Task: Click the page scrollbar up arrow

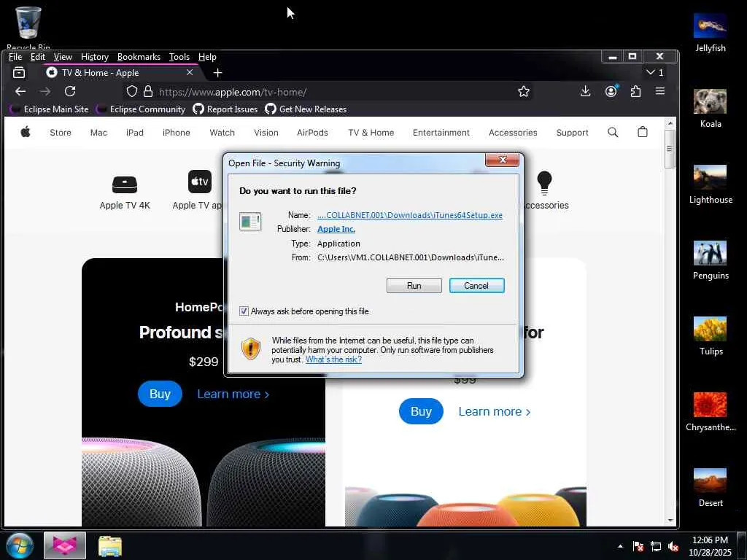Action: 670,123
